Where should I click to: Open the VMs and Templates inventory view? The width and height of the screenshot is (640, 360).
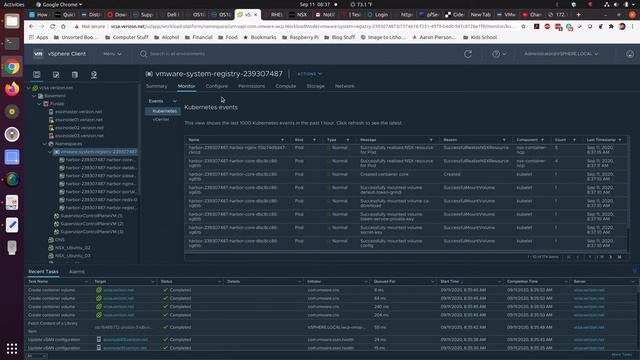(56, 74)
